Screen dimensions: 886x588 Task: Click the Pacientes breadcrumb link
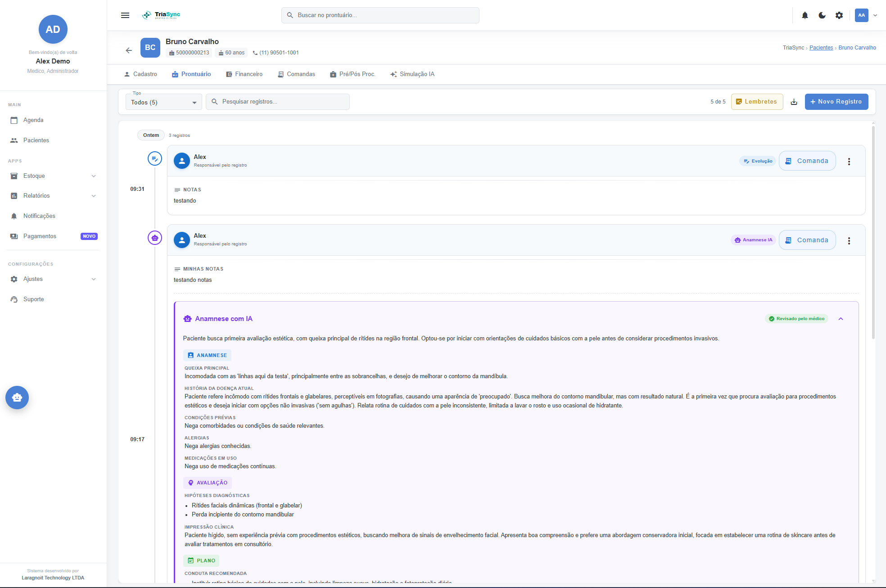(821, 48)
